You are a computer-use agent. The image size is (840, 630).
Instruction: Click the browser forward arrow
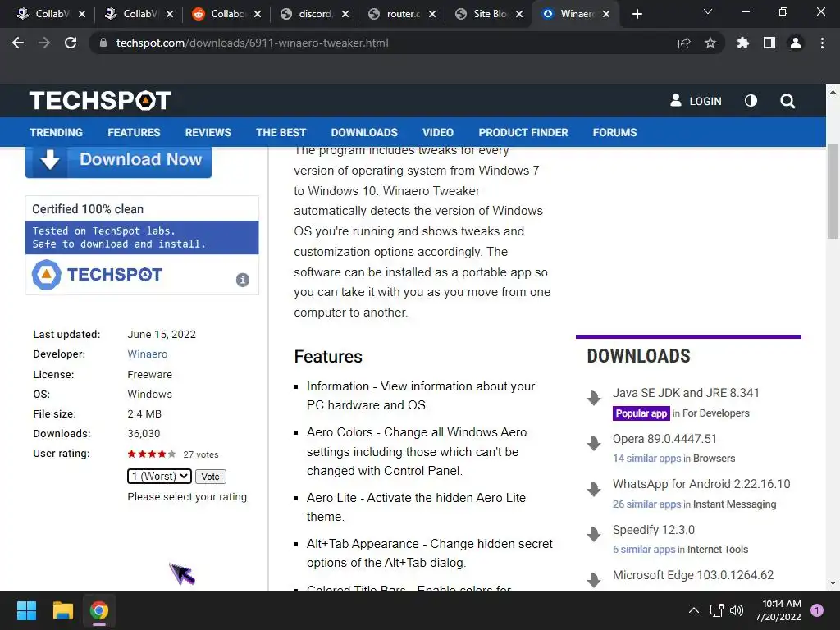click(x=44, y=43)
